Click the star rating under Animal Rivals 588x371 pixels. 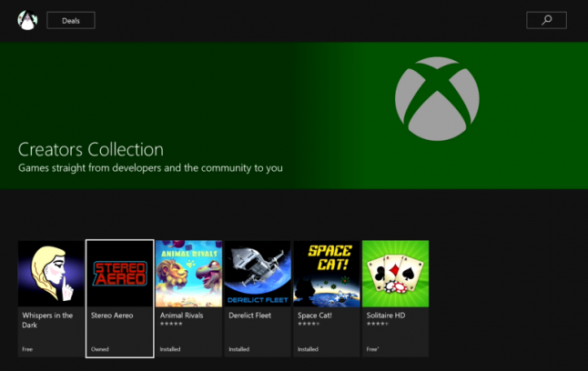pyautogui.click(x=171, y=324)
